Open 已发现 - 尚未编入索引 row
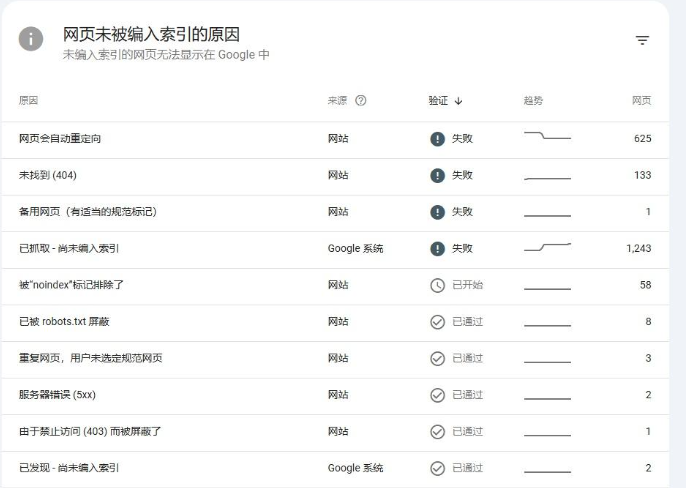686x488 pixels. tap(70, 468)
